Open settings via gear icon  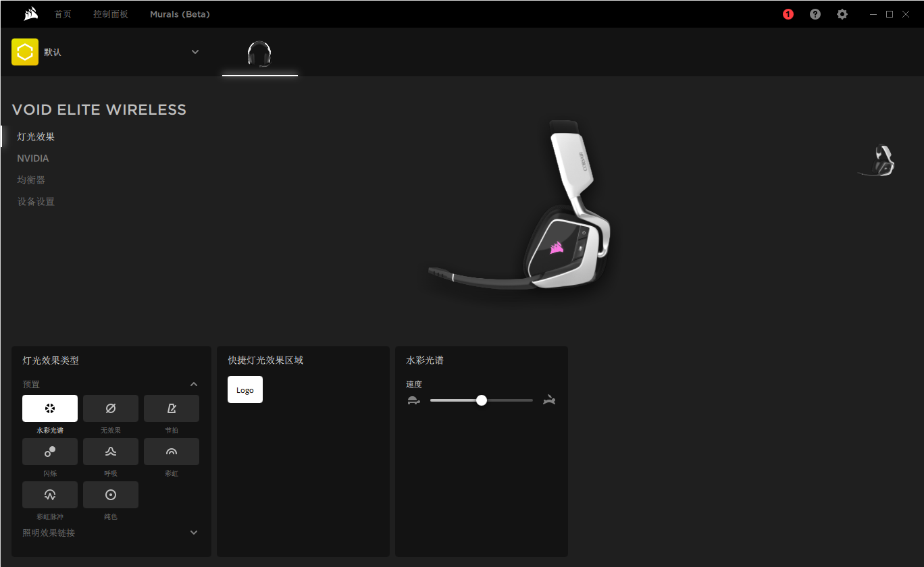[842, 14]
